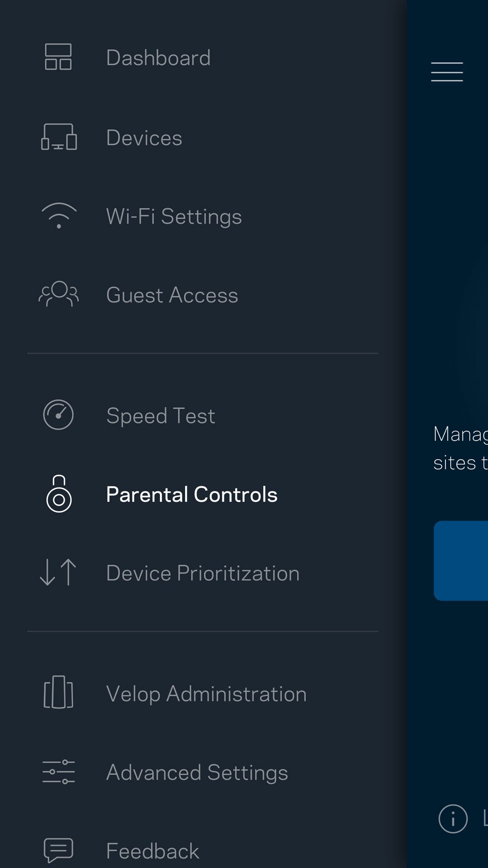Click the Speed Test gauge icon
Image resolution: width=488 pixels, height=868 pixels.
point(58,415)
